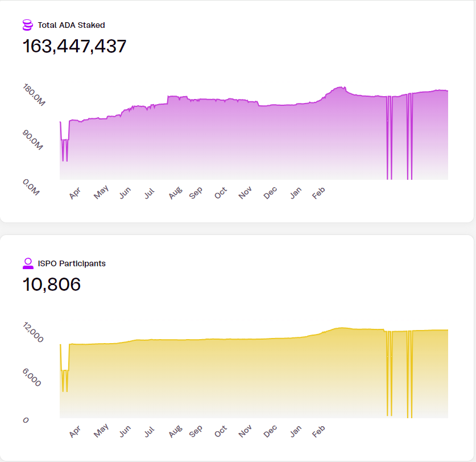
Task: Click the "Total ADA Staked" card title
Action: [71, 25]
